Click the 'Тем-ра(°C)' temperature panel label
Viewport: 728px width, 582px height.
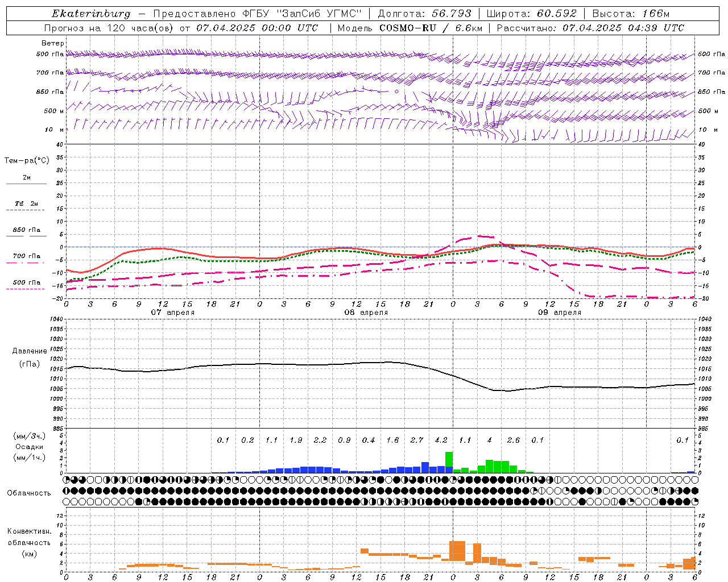[27, 160]
